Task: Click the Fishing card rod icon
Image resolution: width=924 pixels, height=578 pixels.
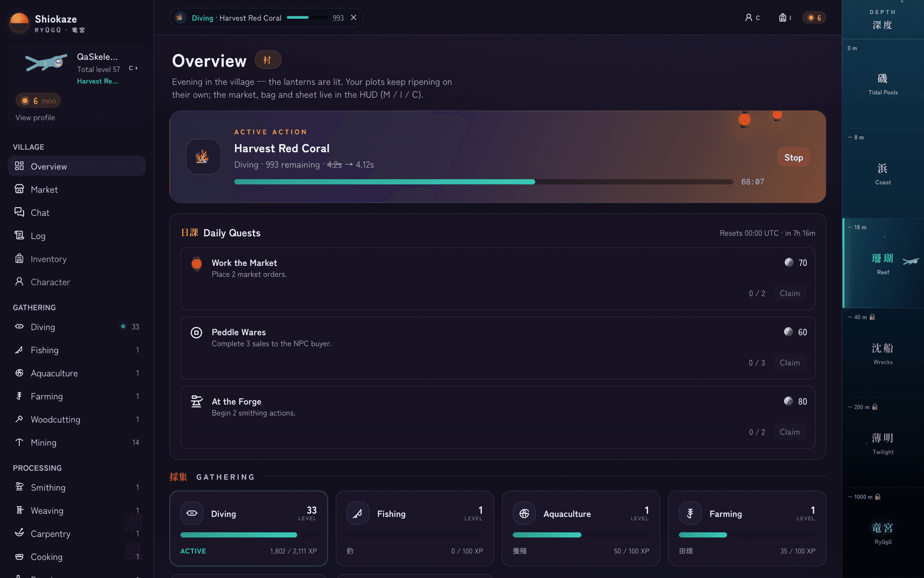Action: [x=358, y=513]
